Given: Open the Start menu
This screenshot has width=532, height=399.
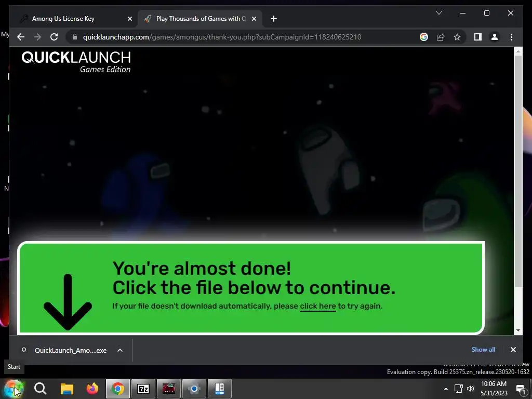Looking at the screenshot, I should click(14, 389).
